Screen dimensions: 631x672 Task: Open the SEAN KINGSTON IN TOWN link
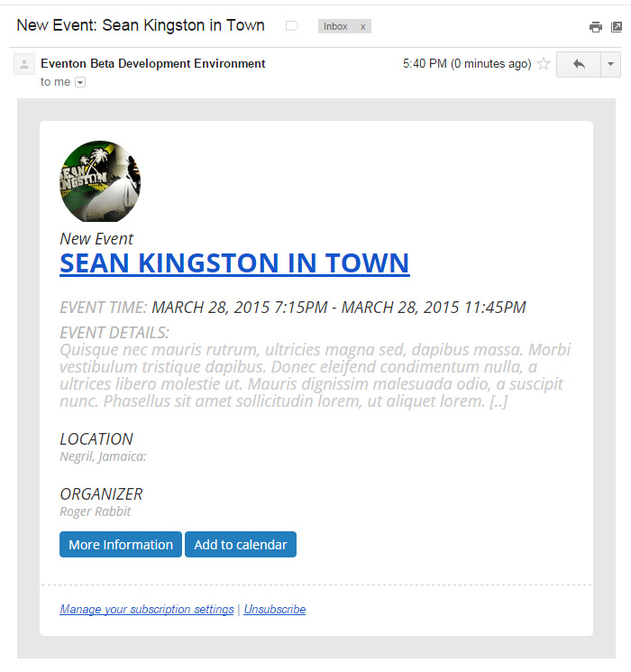pos(234,262)
